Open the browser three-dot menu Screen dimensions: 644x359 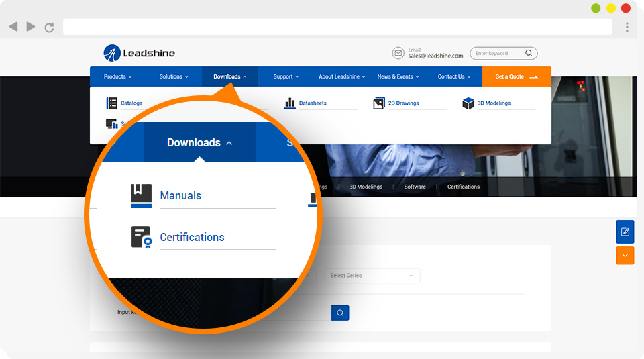(627, 27)
